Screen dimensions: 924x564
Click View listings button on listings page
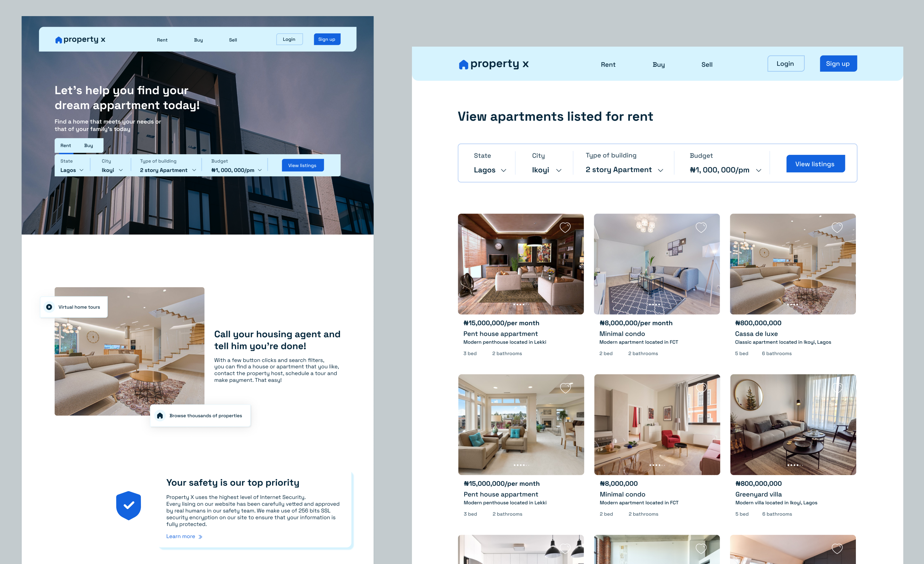tap(816, 164)
